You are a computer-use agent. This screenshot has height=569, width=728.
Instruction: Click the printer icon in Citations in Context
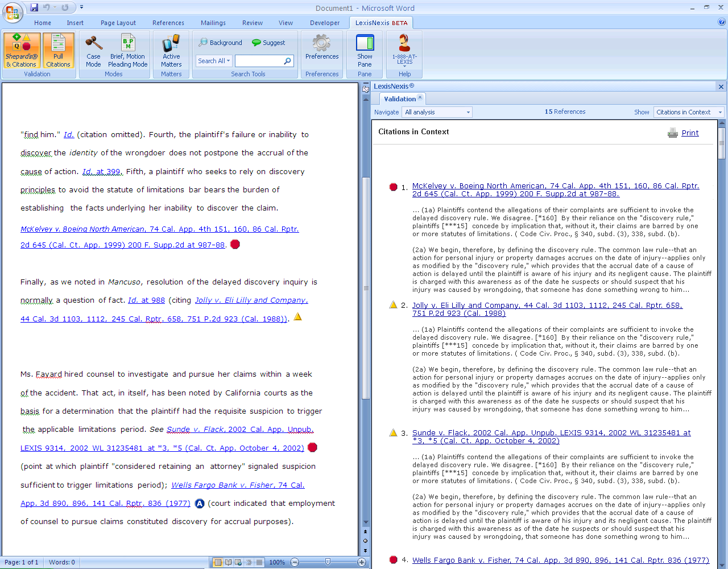[673, 133]
